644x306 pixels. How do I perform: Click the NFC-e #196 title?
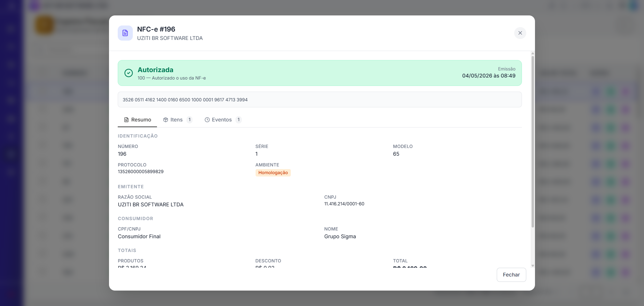point(156,29)
